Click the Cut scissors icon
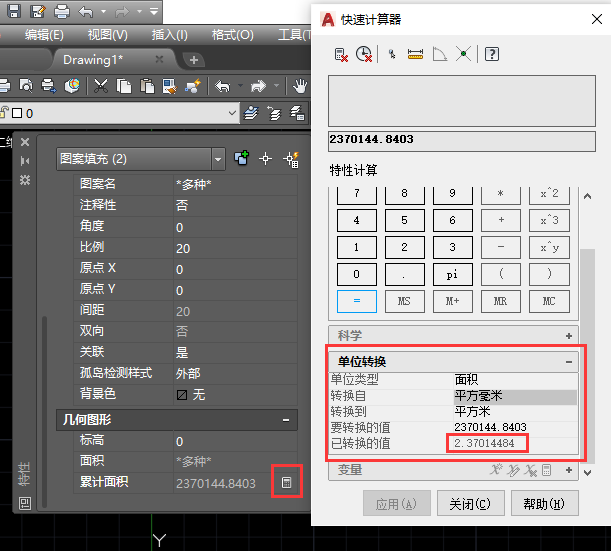 (101, 86)
